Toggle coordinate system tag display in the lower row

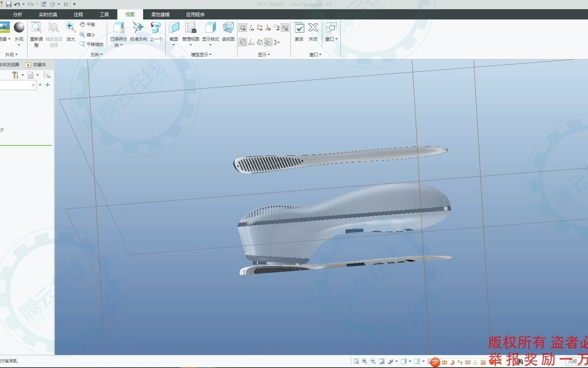268,42
